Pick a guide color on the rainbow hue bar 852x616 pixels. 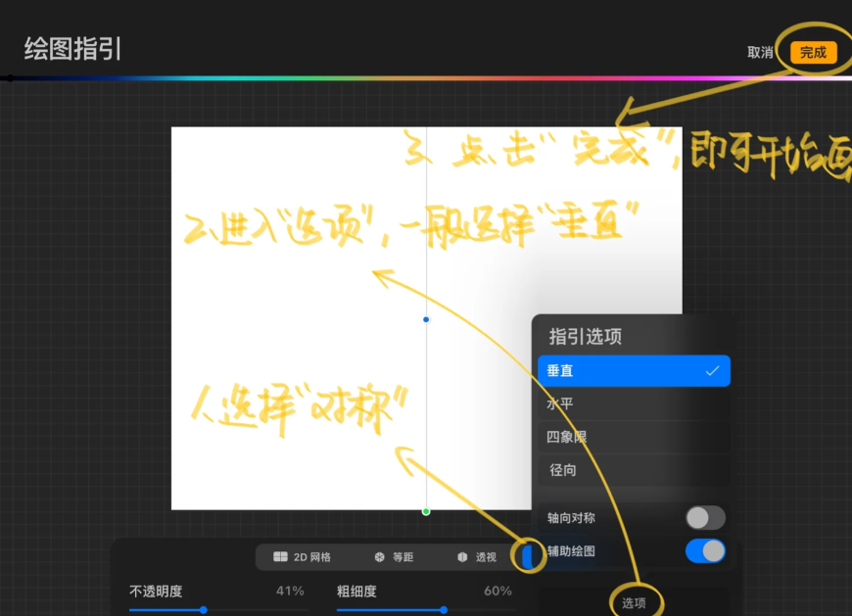(426, 78)
